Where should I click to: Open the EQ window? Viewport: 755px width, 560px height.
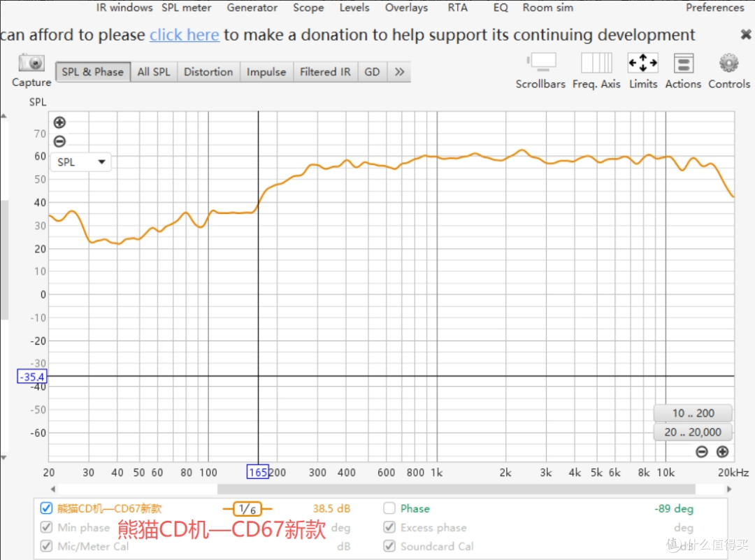tap(501, 7)
